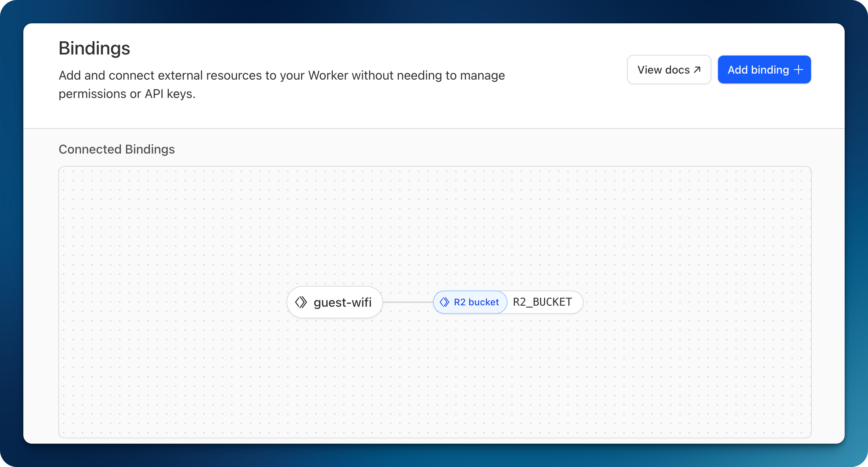
Task: Click the description text about external resources
Action: [282, 85]
